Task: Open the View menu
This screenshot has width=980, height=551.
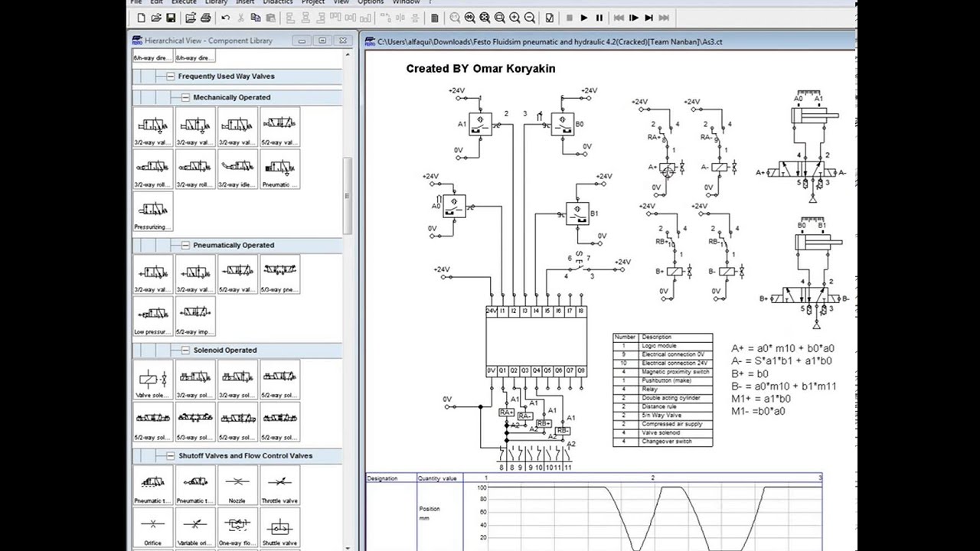Action: (x=341, y=2)
